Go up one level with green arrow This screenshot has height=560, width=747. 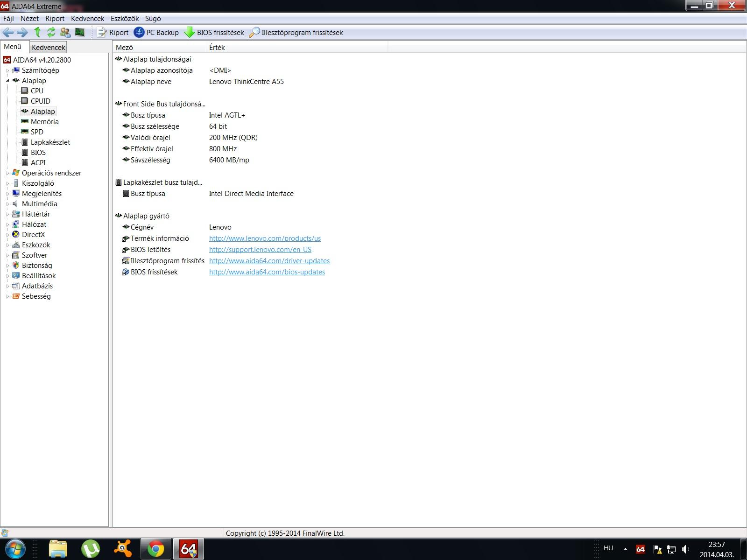click(37, 32)
